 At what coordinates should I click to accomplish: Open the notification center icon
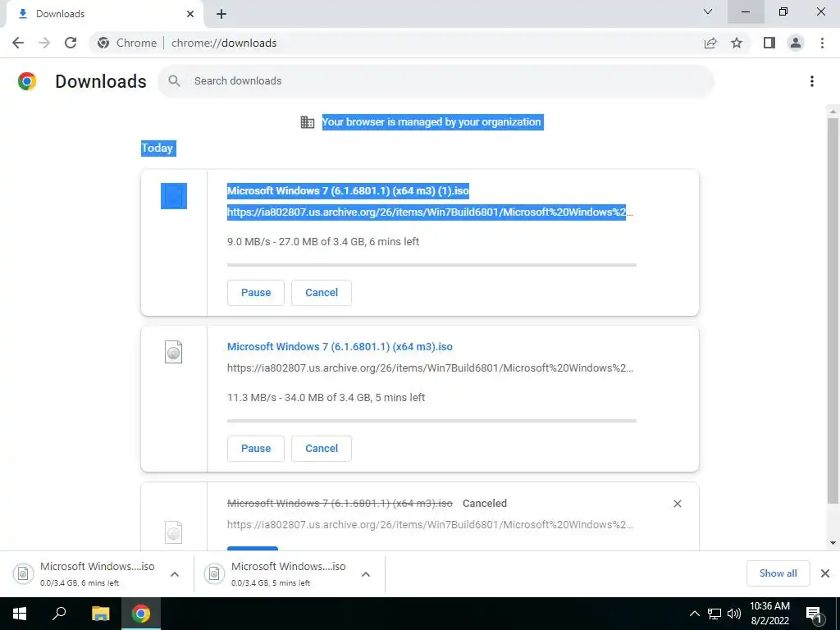tap(815, 614)
